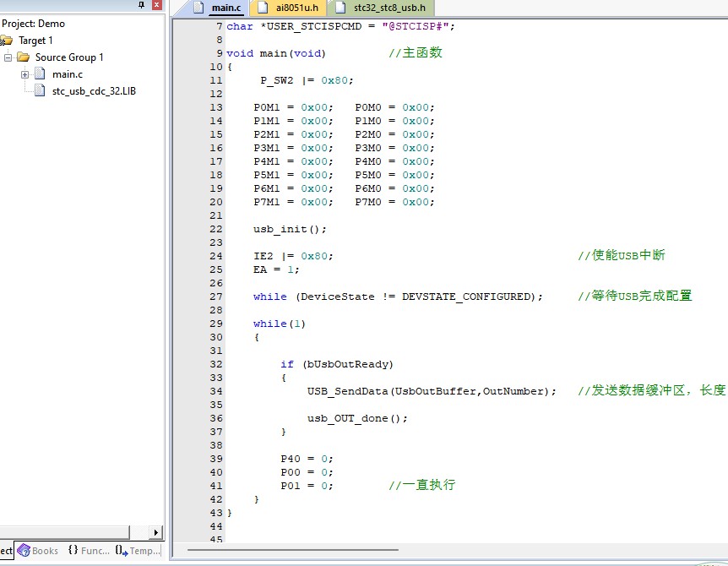Click 'P01' on line 41
The width and height of the screenshot is (728, 566).
click(291, 486)
